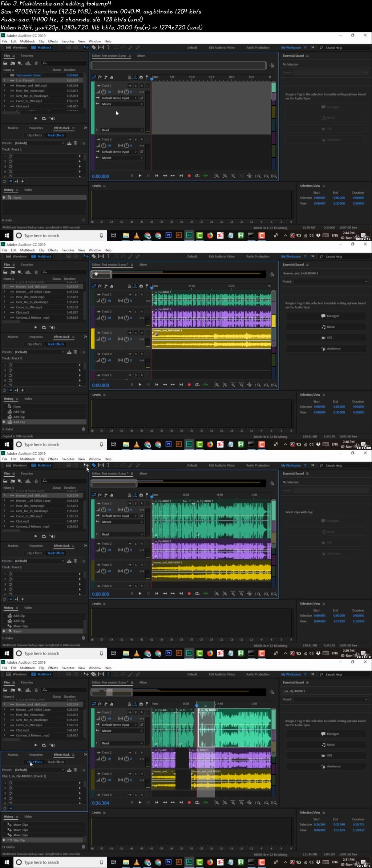The height and width of the screenshot is (868, 372).
Task: Open Track 1 Default Stereo Input dropdown, third screenshot
Action: (119, 516)
